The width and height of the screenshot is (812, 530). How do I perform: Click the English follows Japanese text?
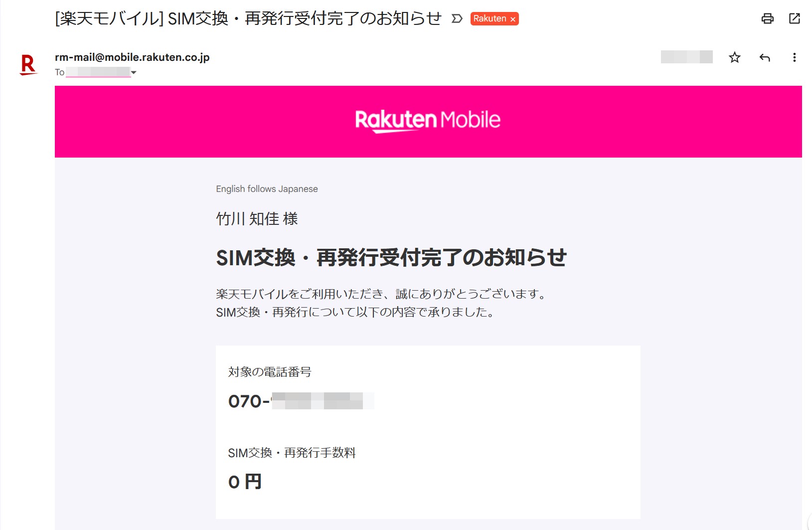(267, 189)
